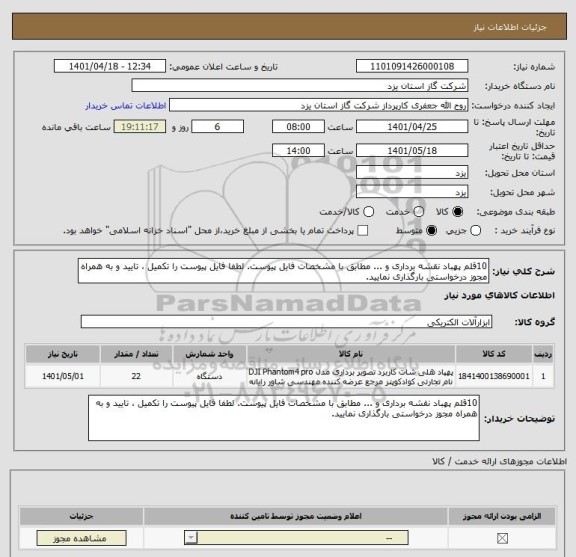Viewport: 576px width, 557px height.
Task: Click the الزامی بودن ارائه مجوز header
Action: pos(502,516)
